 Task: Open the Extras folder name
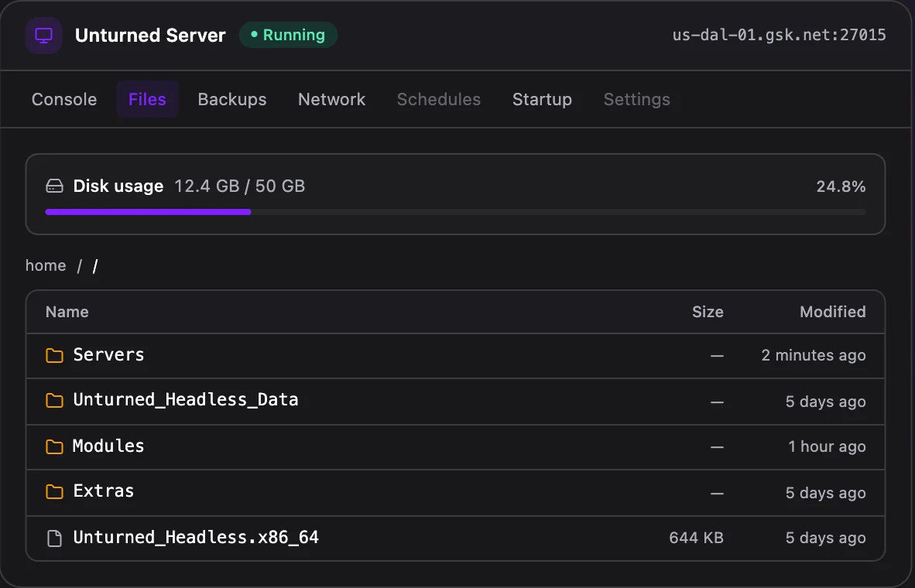pos(103,491)
